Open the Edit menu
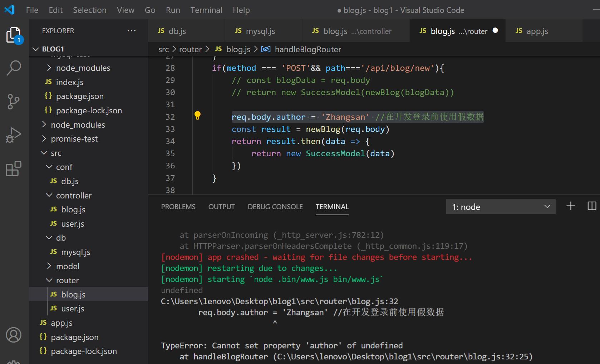Image resolution: width=600 pixels, height=364 pixels. pyautogui.click(x=56, y=10)
